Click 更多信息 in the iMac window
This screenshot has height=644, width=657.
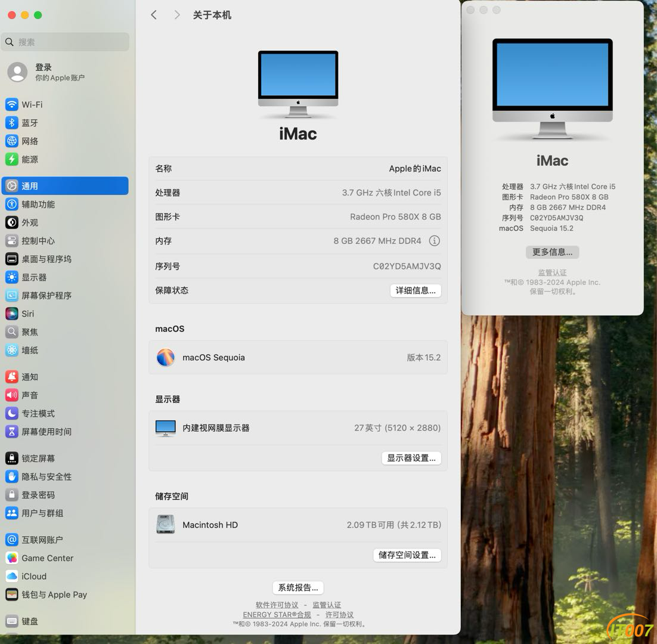(552, 252)
